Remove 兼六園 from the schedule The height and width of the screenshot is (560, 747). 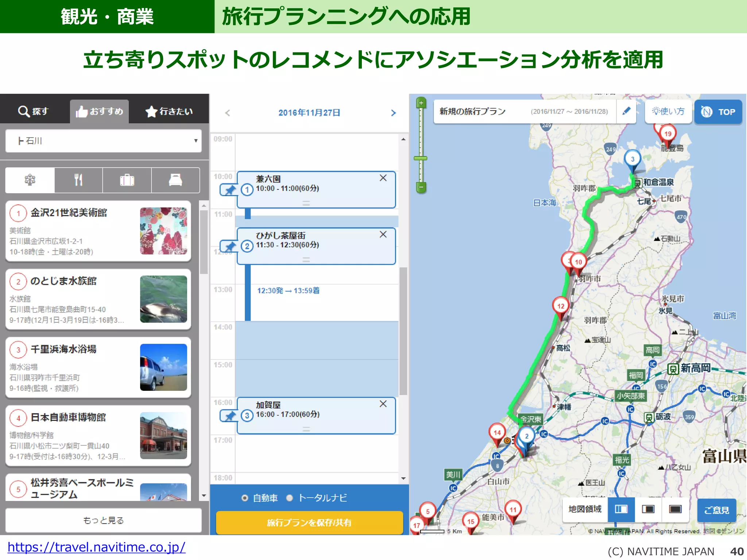point(383,178)
